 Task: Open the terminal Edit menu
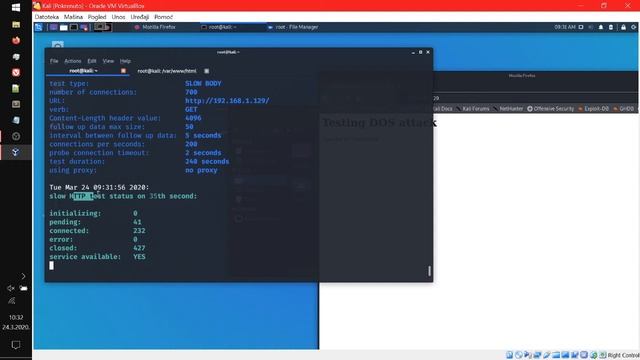click(92, 61)
